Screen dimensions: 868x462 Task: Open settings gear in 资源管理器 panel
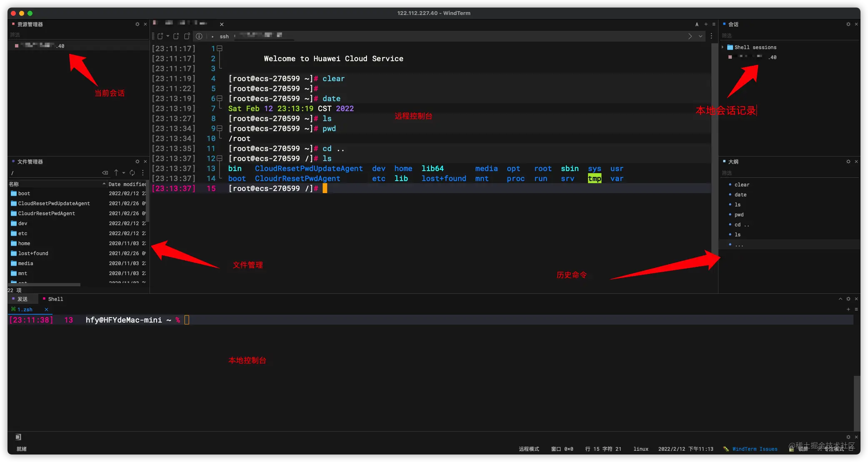[x=137, y=24]
